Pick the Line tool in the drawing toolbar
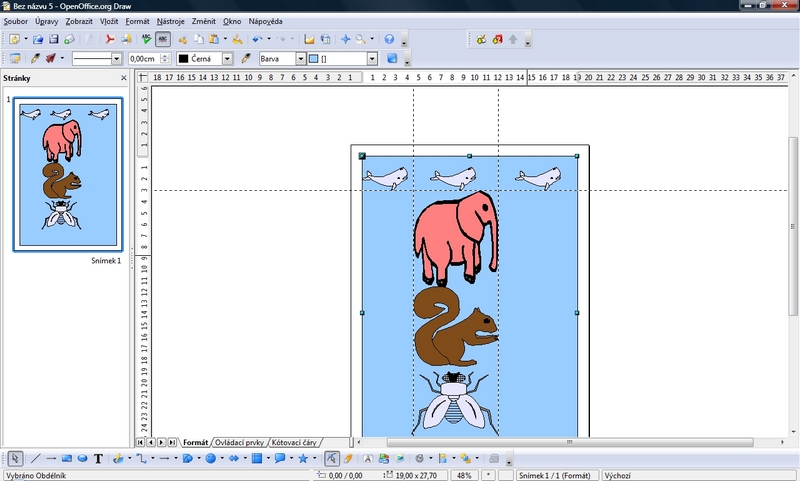The height and width of the screenshot is (481, 800). [x=35, y=459]
